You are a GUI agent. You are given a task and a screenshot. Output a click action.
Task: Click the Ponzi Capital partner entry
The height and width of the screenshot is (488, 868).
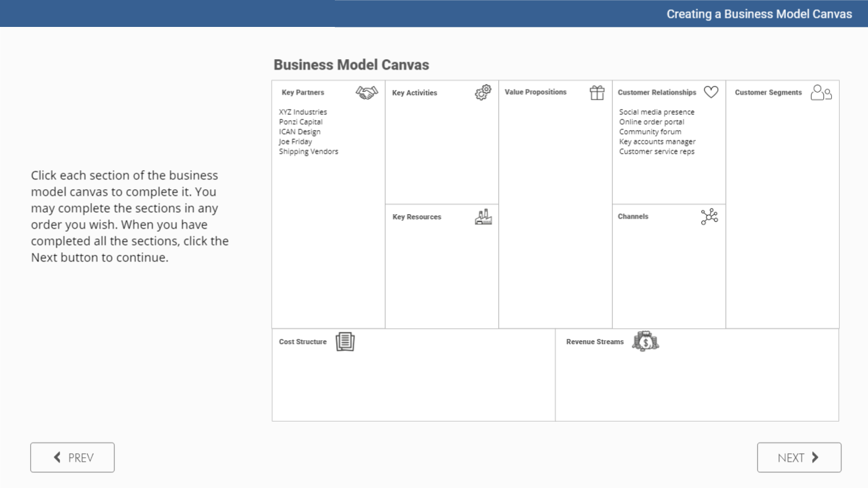[300, 122]
